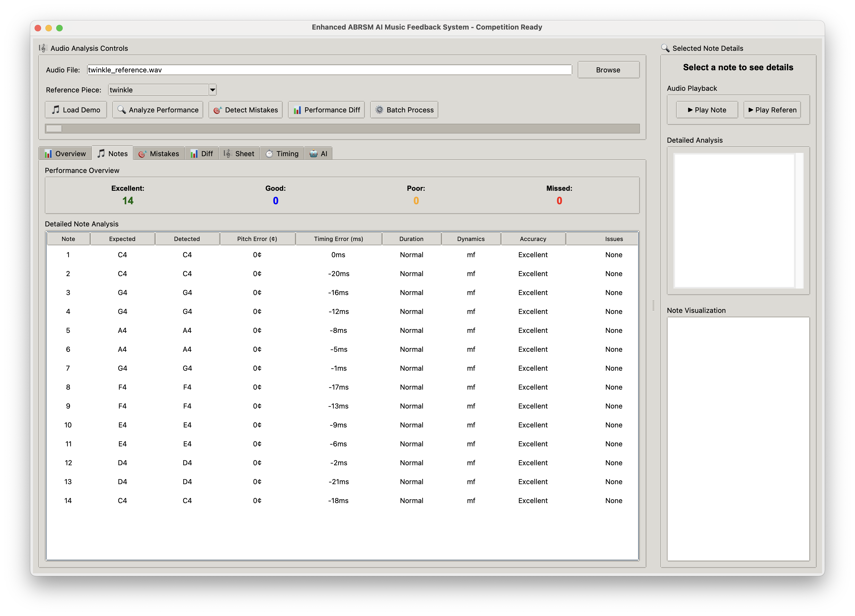Click the Load Demo music note icon

tap(55, 110)
